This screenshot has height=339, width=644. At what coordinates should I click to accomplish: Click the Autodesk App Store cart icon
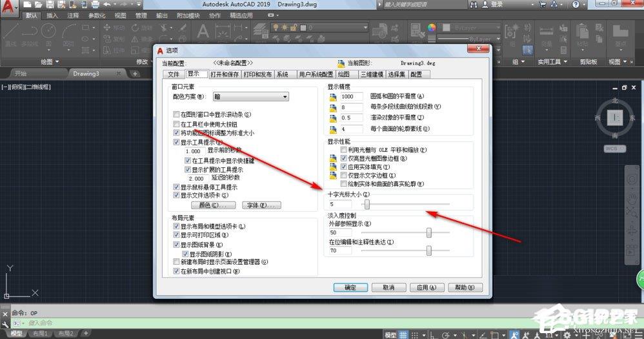(x=543, y=5)
